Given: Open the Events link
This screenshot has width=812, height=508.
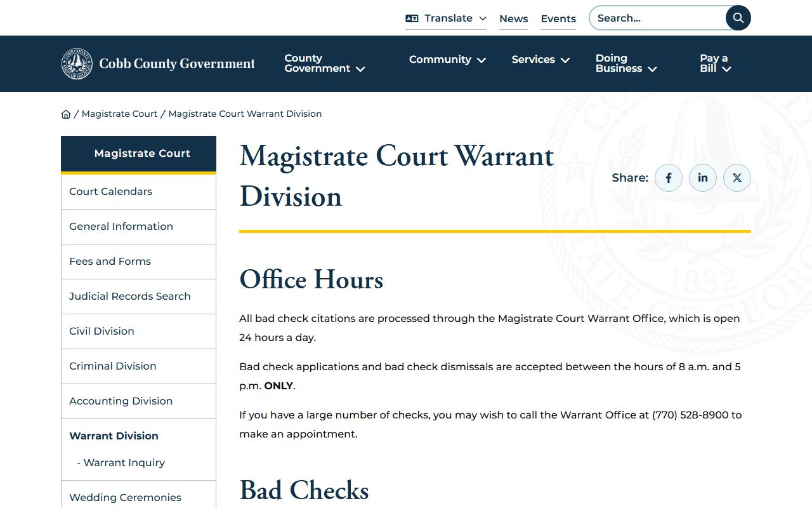Looking at the screenshot, I should coord(558,19).
